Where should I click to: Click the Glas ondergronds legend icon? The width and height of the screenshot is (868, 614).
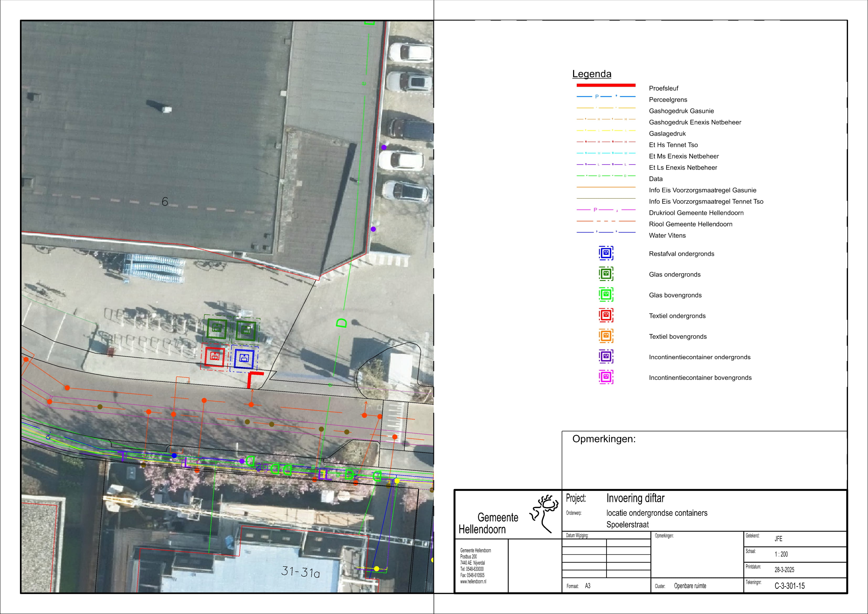coord(606,274)
